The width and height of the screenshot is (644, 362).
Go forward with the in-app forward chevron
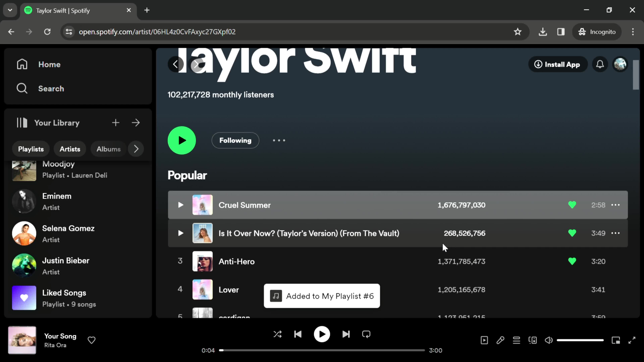point(197,64)
